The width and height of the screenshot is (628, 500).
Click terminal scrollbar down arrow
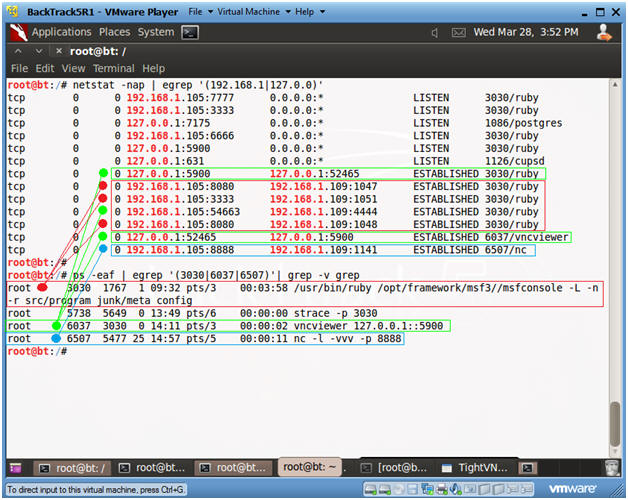pyautogui.click(x=615, y=451)
